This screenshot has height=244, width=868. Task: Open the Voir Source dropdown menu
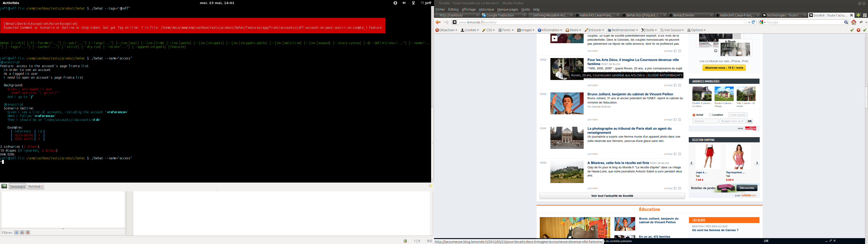(x=672, y=30)
